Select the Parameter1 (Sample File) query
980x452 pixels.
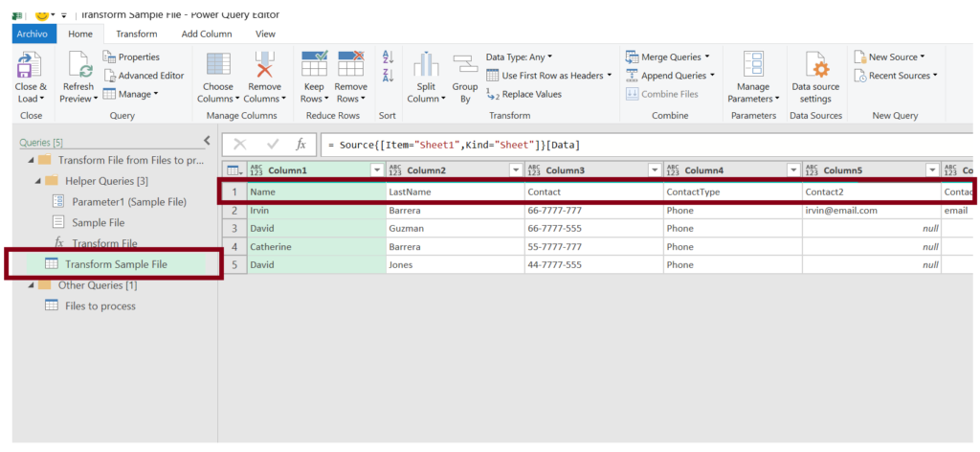[121, 202]
